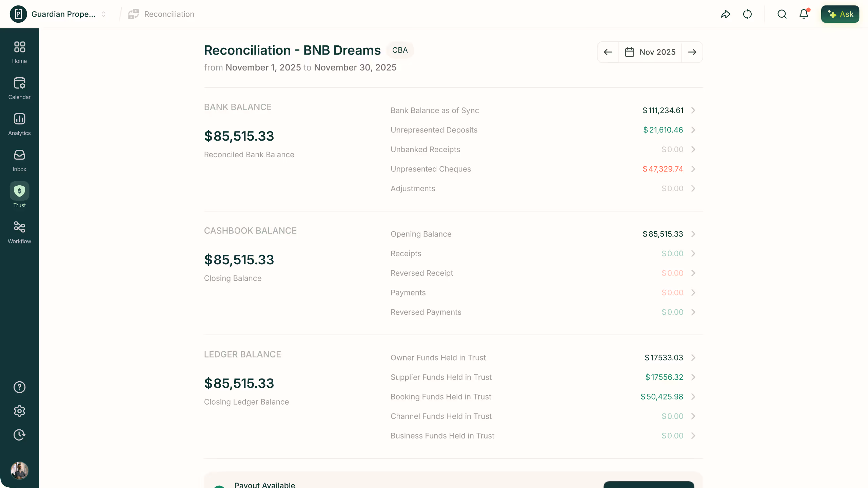Image resolution: width=868 pixels, height=488 pixels.
Task: Open the user profile avatar
Action: click(x=19, y=470)
